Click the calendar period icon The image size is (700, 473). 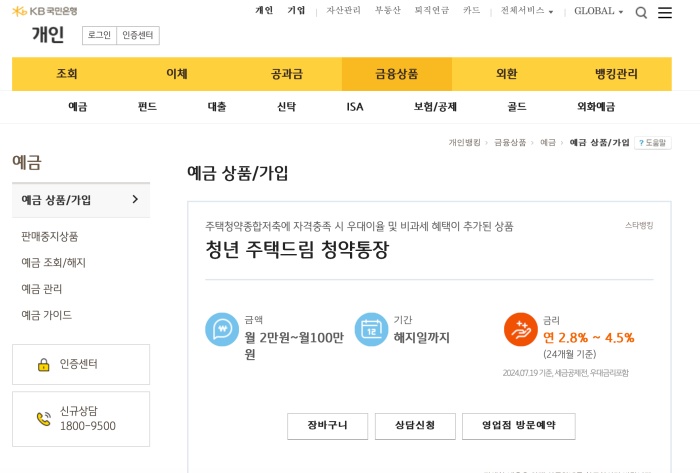click(371, 329)
